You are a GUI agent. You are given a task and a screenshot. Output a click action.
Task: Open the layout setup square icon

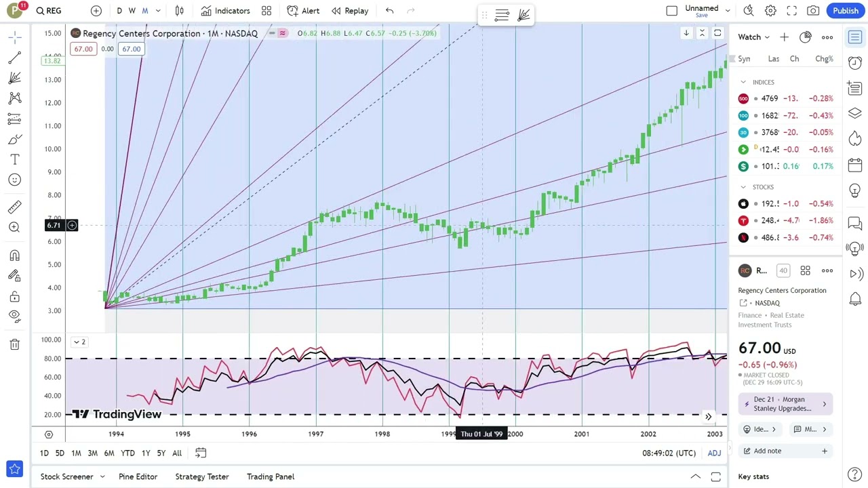pyautogui.click(x=672, y=11)
